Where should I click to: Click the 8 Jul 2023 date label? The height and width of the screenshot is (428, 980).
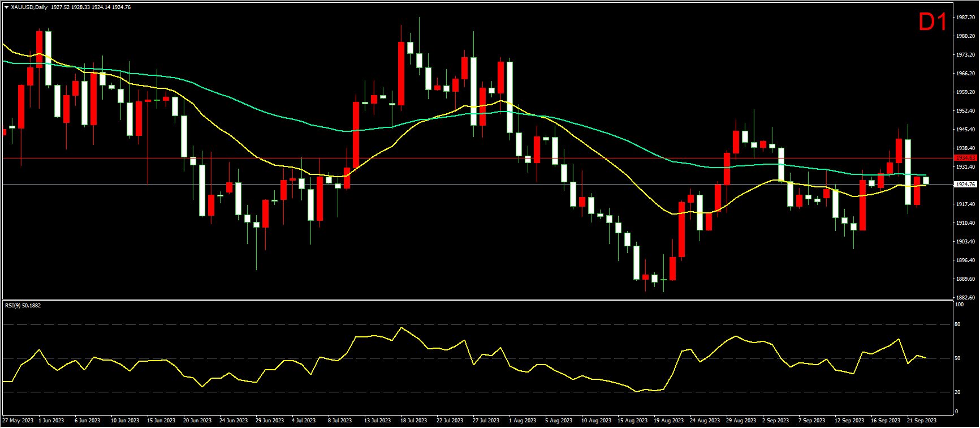(x=340, y=421)
